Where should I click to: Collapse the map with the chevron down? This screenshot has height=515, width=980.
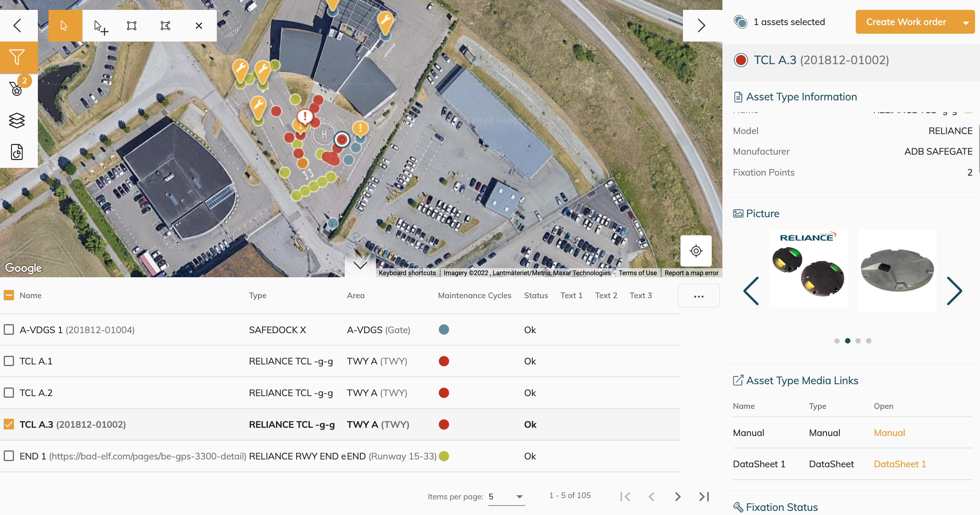click(360, 265)
